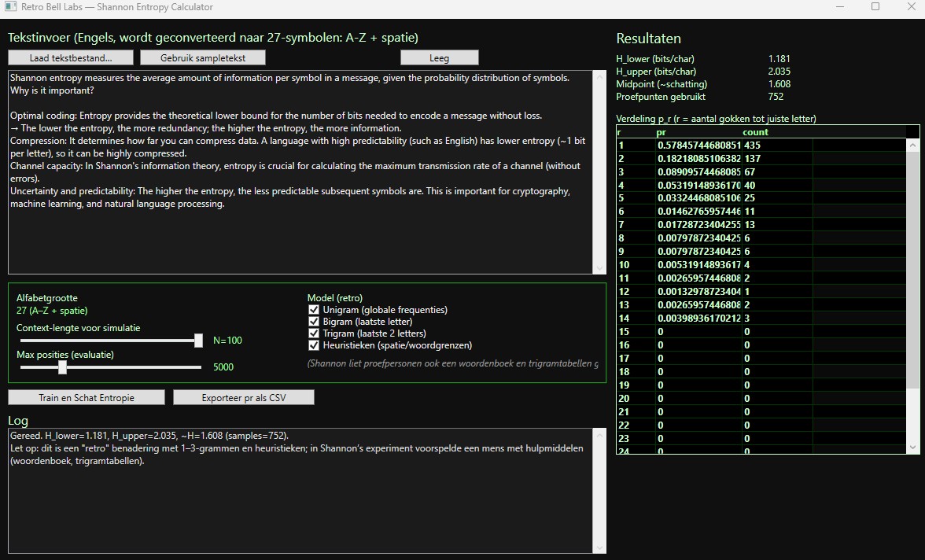Turn off Heuristieken (spatie/woordgrenzen) option
This screenshot has width=925, height=560.
(315, 345)
